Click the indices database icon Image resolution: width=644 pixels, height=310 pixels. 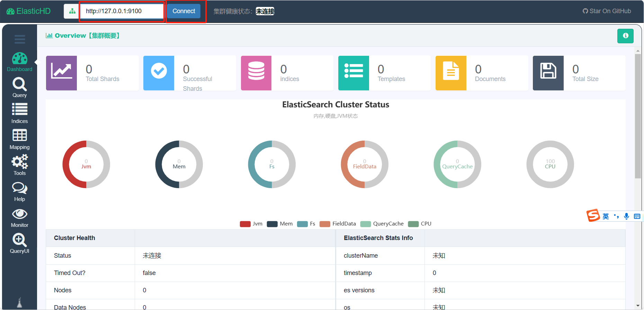pyautogui.click(x=256, y=73)
